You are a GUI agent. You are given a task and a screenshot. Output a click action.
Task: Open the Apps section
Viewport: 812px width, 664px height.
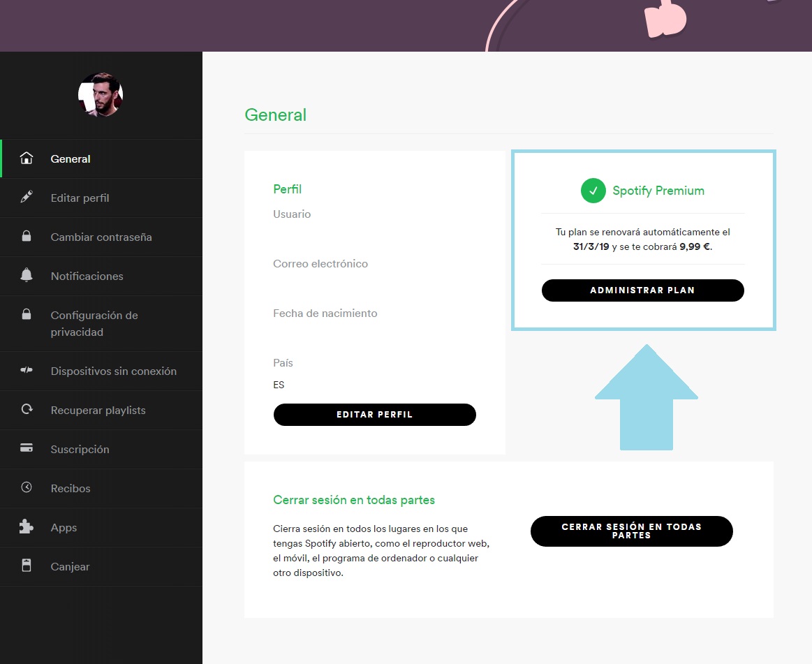pyautogui.click(x=101, y=528)
